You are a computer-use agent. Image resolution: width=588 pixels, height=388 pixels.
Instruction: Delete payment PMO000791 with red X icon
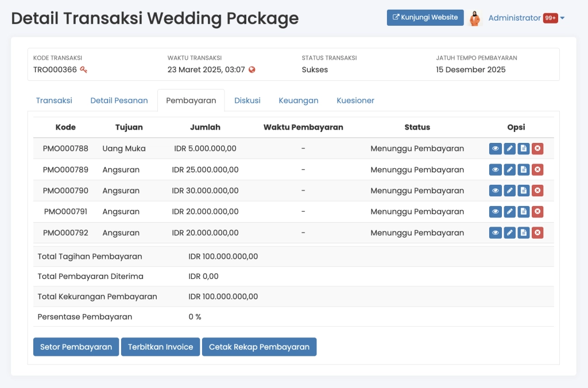point(537,212)
